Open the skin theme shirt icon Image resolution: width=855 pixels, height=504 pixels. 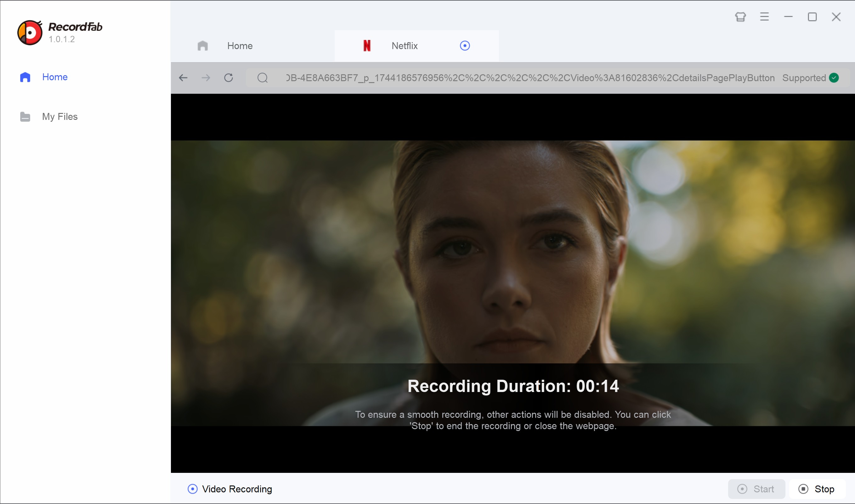[x=740, y=17]
